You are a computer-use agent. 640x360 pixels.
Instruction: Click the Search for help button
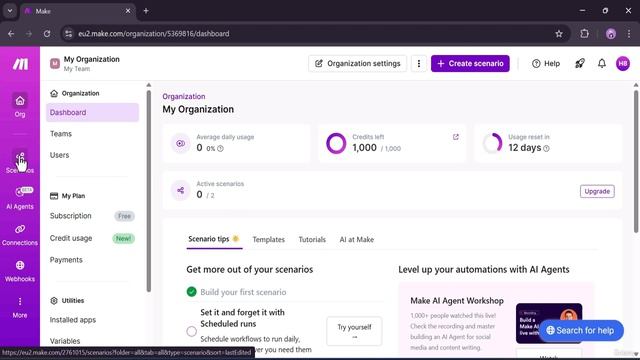[x=581, y=331]
